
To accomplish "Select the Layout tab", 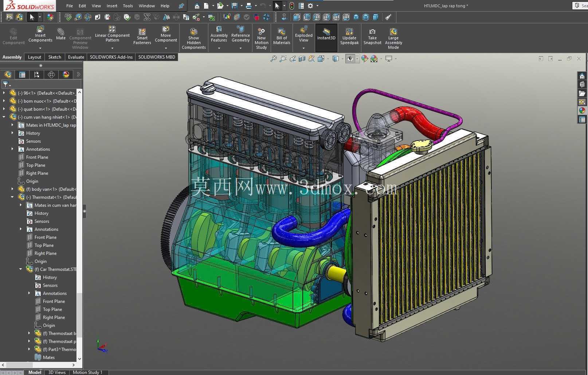I will 35,57.
